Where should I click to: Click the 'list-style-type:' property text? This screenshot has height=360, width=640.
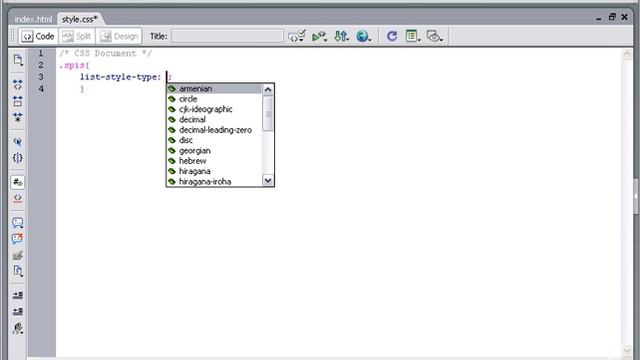pos(120,77)
